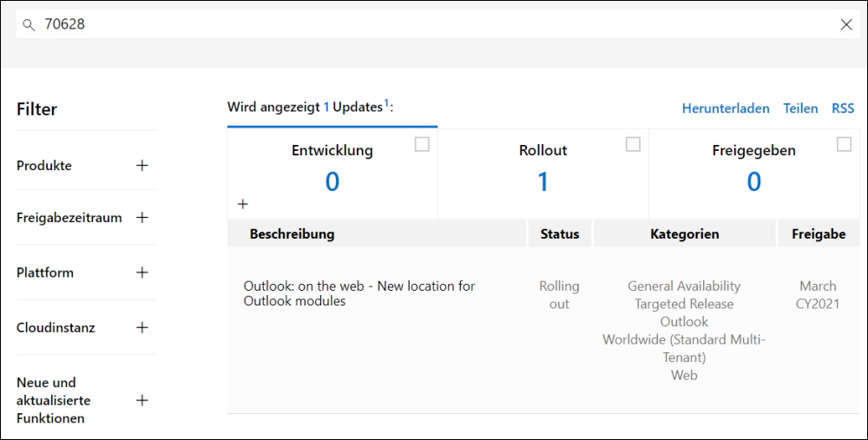The height and width of the screenshot is (440, 868).
Task: Click the small plus under Entwicklung
Action: [242, 204]
